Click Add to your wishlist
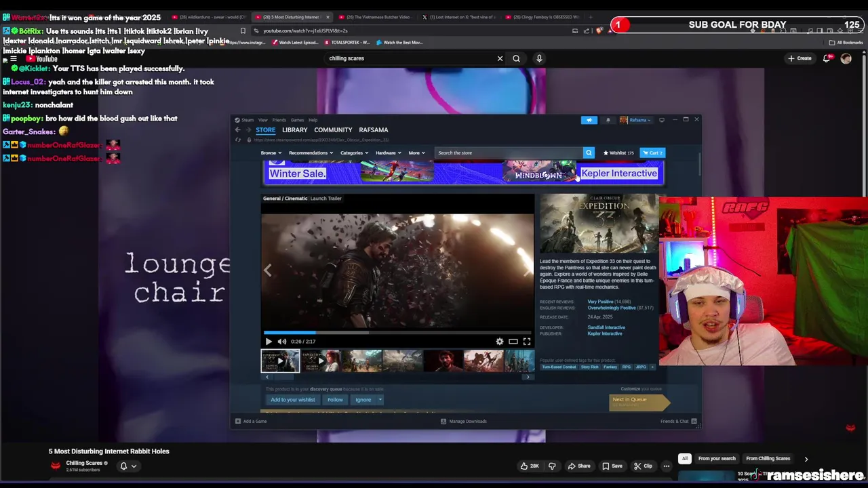Image resolution: width=868 pixels, height=488 pixels. [293, 400]
